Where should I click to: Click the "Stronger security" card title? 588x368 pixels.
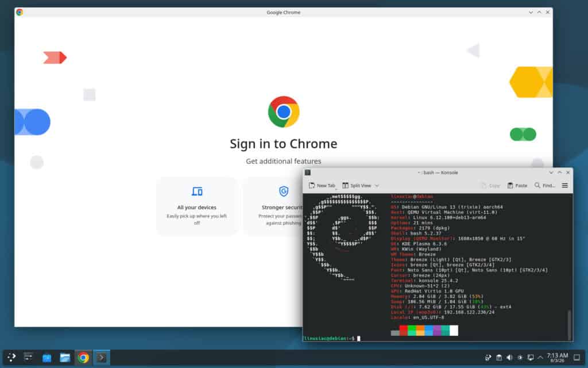coord(282,207)
